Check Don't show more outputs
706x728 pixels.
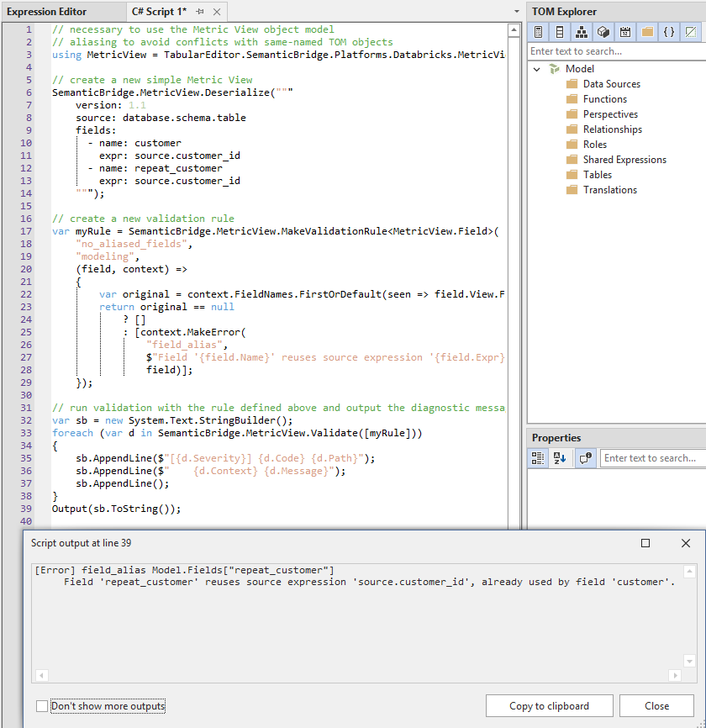(x=42, y=706)
